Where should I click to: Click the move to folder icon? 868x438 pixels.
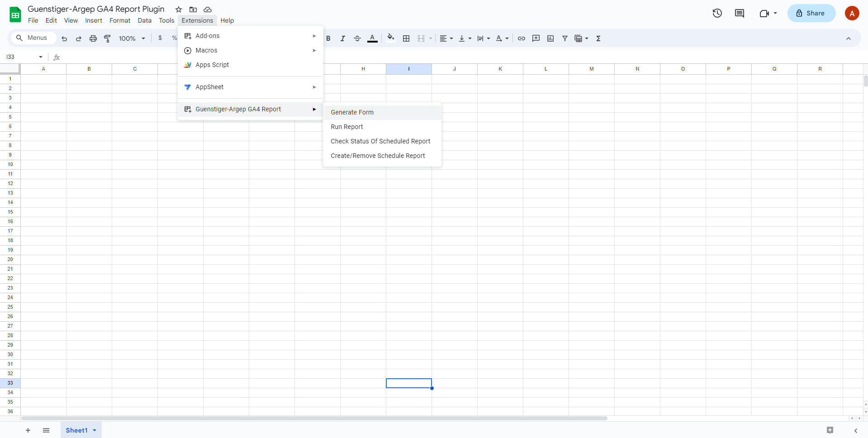pos(193,10)
